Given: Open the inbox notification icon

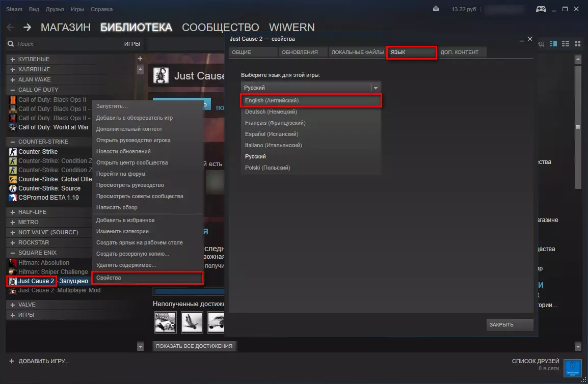Looking at the screenshot, I should tap(436, 9).
